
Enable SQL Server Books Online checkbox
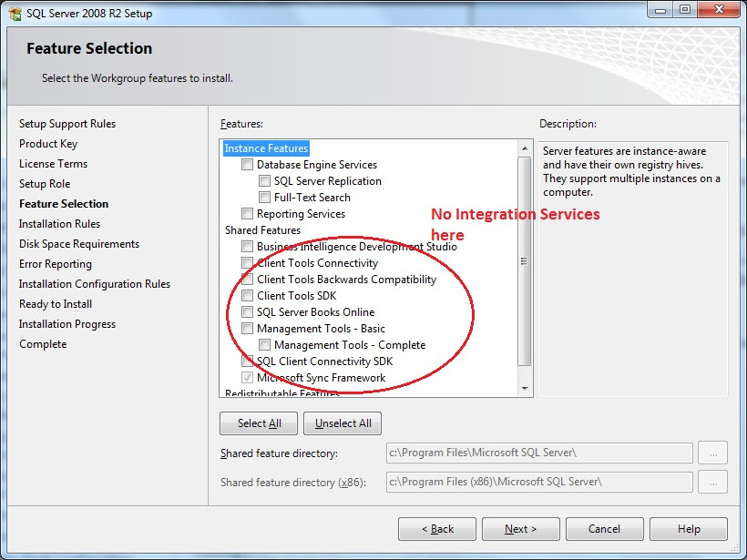click(x=247, y=312)
